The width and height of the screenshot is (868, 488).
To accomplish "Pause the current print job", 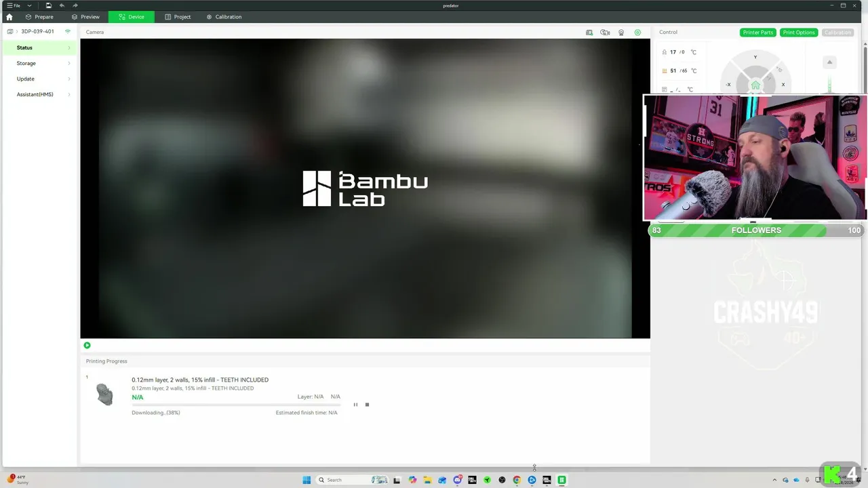I will point(355,405).
